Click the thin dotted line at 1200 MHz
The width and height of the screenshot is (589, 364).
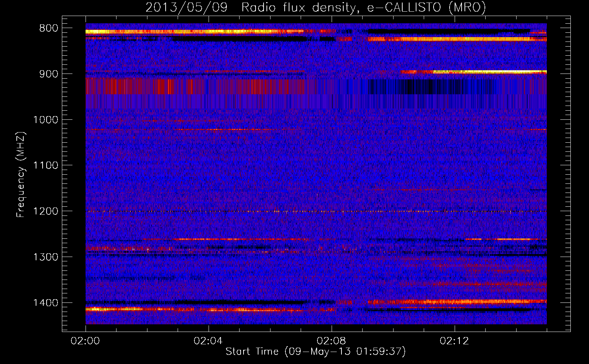click(x=316, y=211)
